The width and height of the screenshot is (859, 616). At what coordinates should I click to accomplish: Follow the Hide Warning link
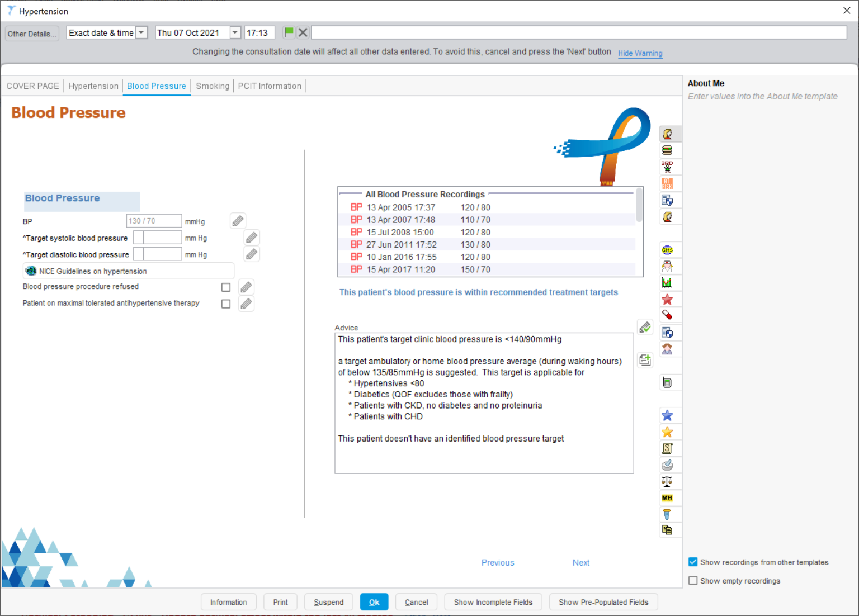(640, 53)
